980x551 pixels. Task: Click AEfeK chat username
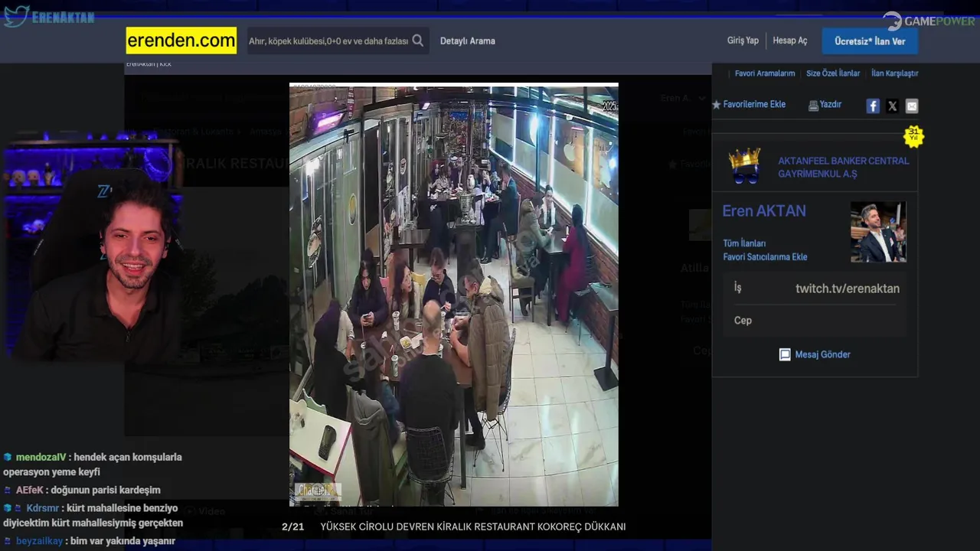30,490
